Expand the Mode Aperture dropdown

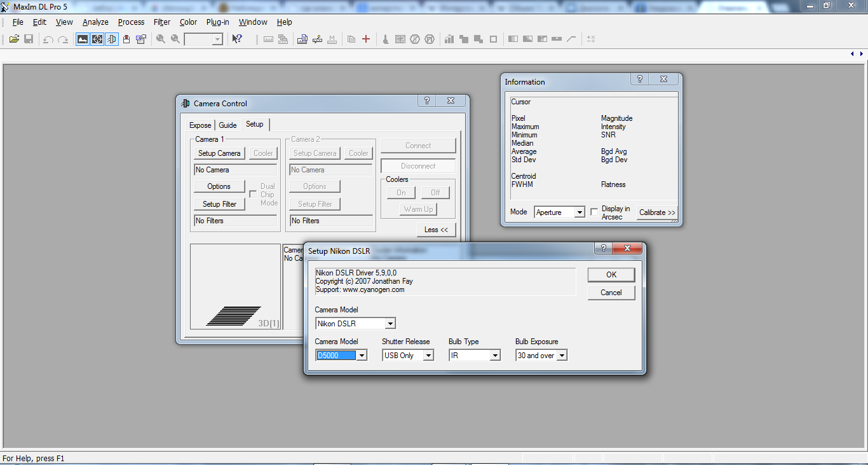[579, 212]
